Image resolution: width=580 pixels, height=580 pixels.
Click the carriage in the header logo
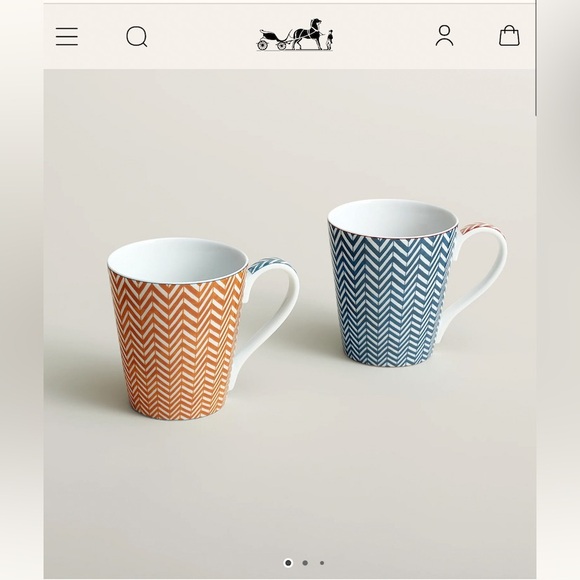click(x=273, y=40)
